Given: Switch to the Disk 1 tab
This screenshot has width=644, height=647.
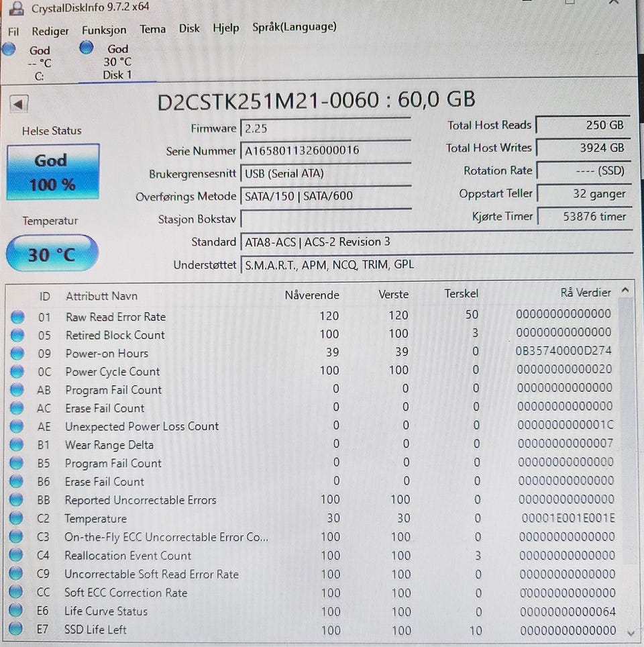Looking at the screenshot, I should pos(117,62).
